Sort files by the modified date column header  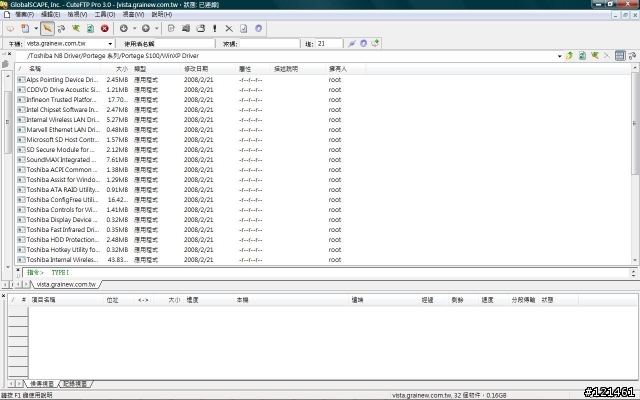pos(208,69)
